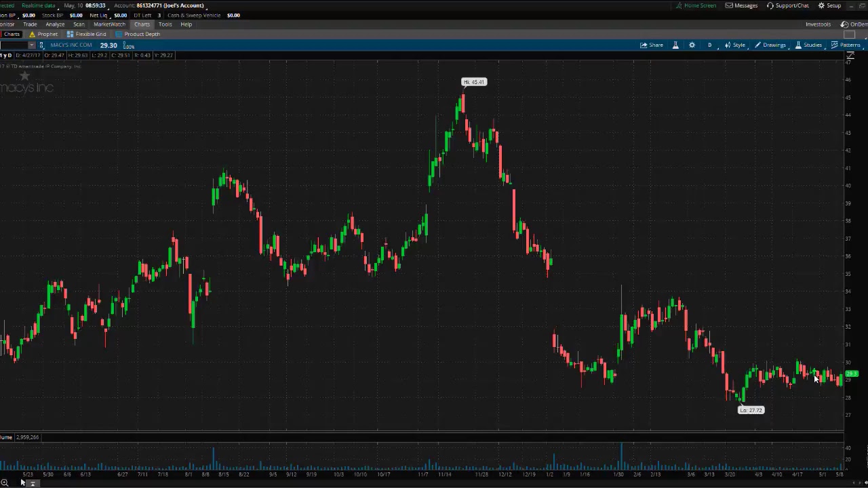The width and height of the screenshot is (868, 488).
Task: Go to Home Screen
Action: tap(696, 5)
